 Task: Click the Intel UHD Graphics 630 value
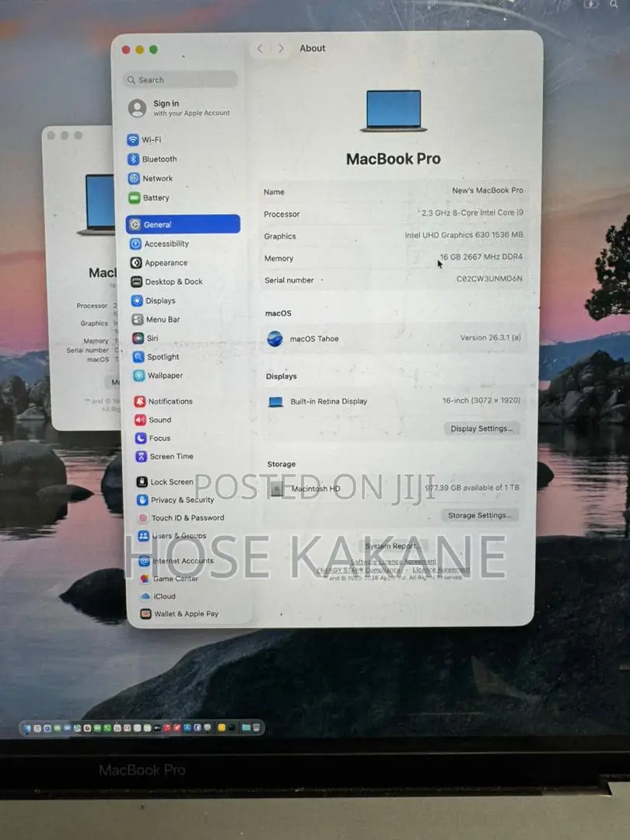click(464, 235)
